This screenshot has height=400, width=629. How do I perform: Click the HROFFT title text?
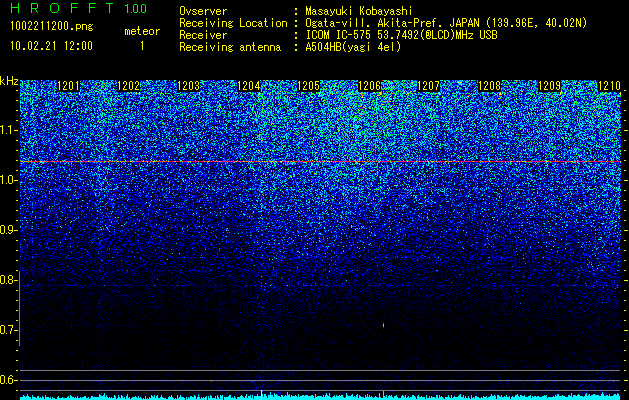62,8
